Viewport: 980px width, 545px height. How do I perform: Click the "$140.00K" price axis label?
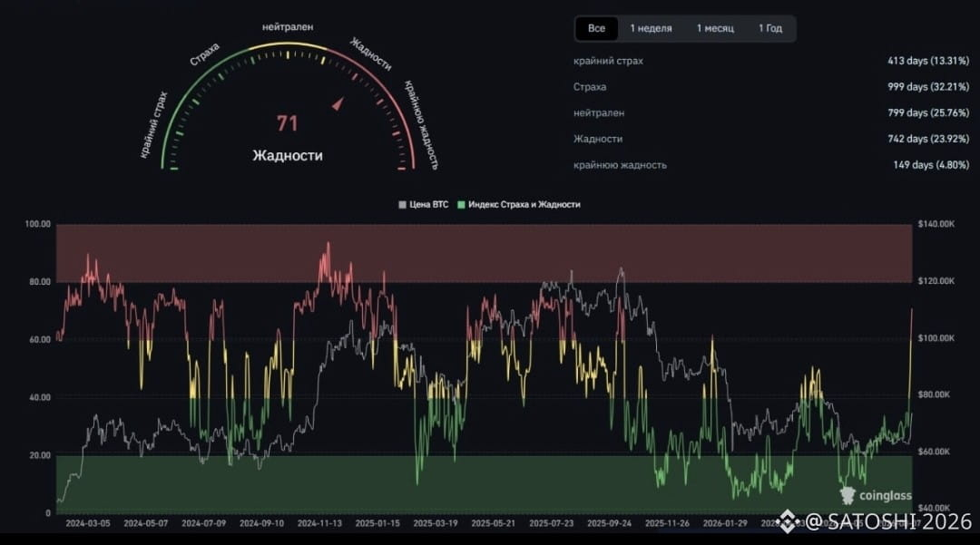tap(936, 224)
